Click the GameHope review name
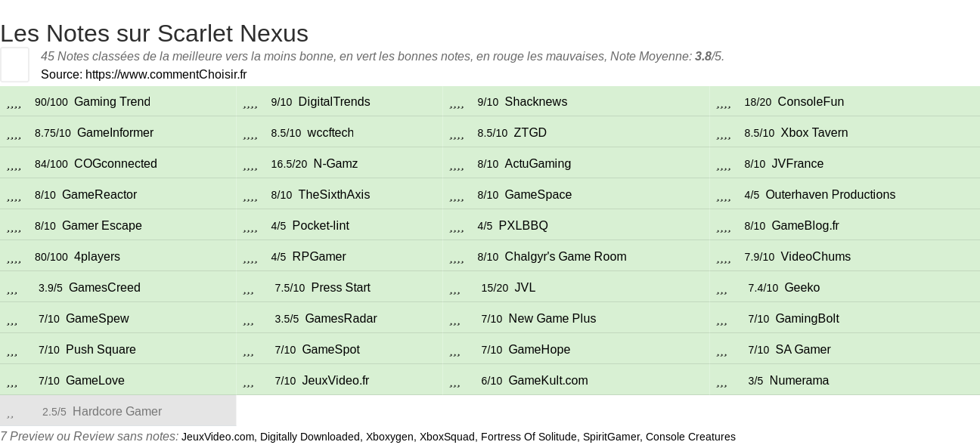Viewport: 980px width, 445px height. [539, 350]
